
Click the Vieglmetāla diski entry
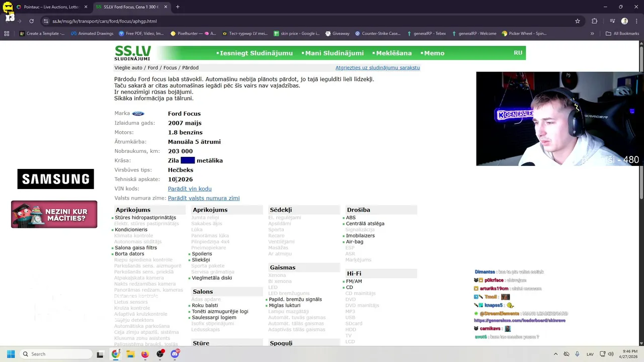click(212, 278)
